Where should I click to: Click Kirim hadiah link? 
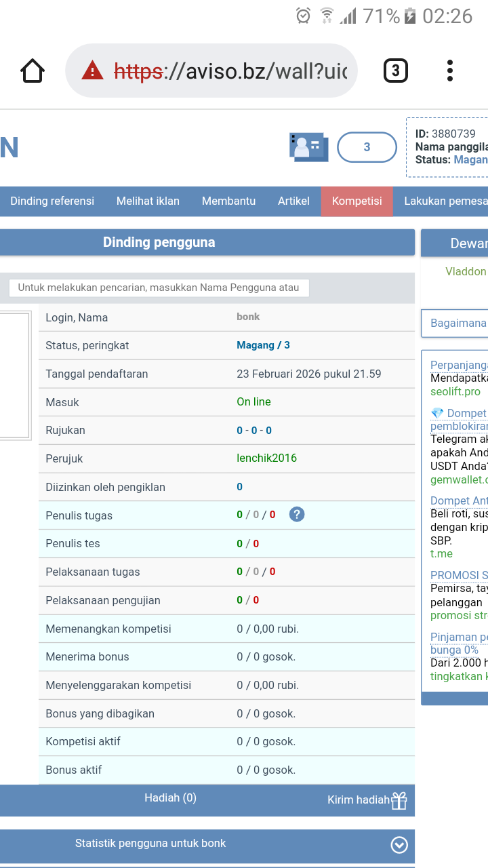359,800
